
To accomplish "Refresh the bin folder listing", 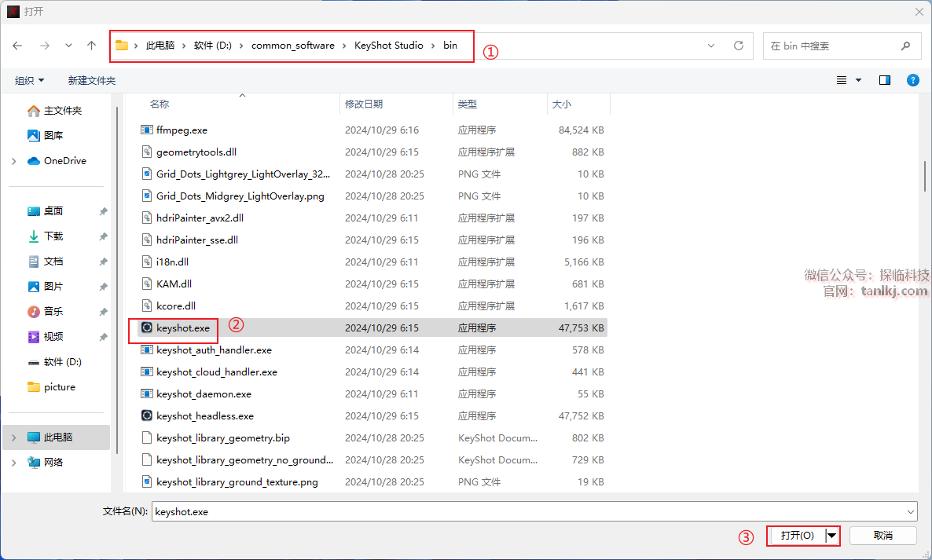I will (738, 46).
